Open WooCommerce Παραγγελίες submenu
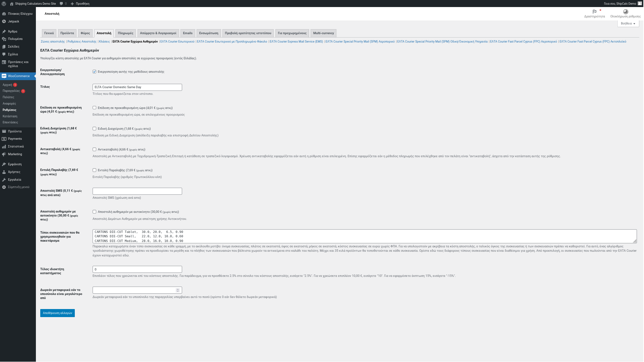 coord(11,91)
